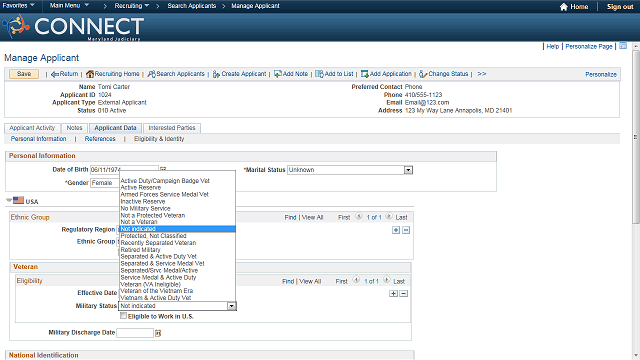Click the Military Discharge Date field
Screen dimensions: 640x360
click(135, 333)
